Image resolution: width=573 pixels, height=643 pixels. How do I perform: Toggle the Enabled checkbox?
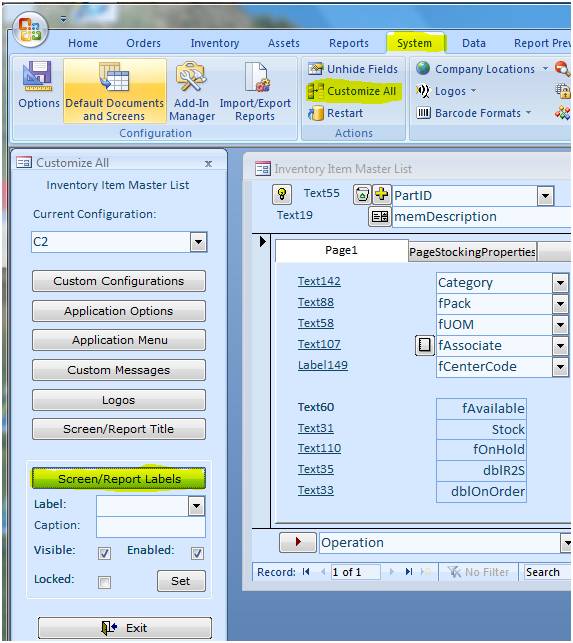coord(197,553)
